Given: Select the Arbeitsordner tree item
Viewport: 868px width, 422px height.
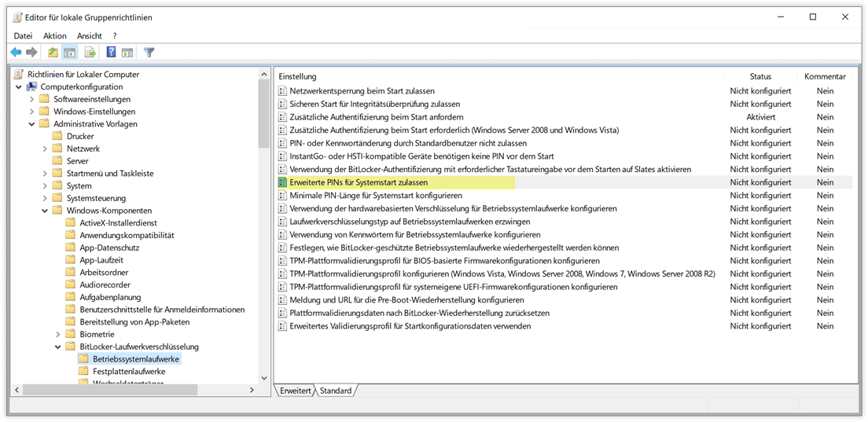Looking at the screenshot, I should (105, 272).
